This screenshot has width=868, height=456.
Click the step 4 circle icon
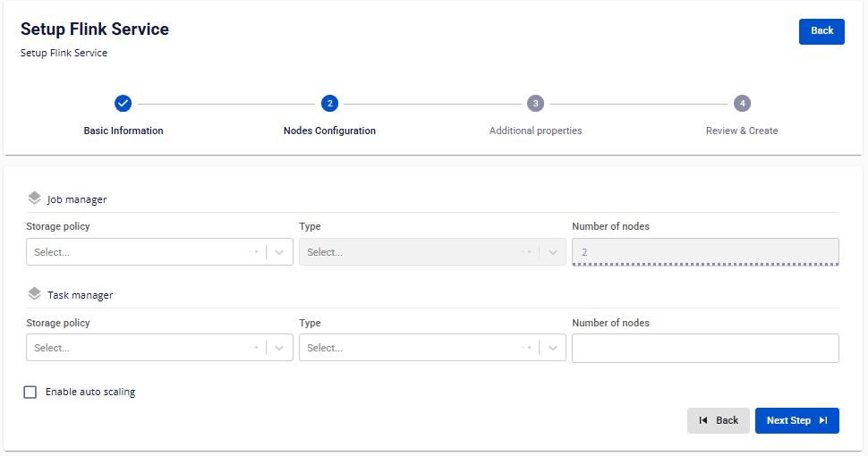pos(743,104)
